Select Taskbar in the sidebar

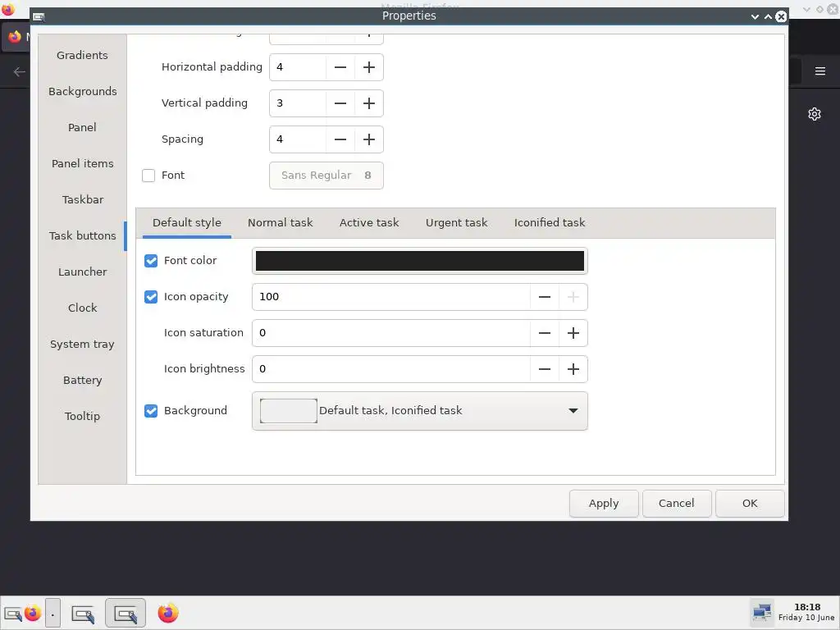point(83,200)
